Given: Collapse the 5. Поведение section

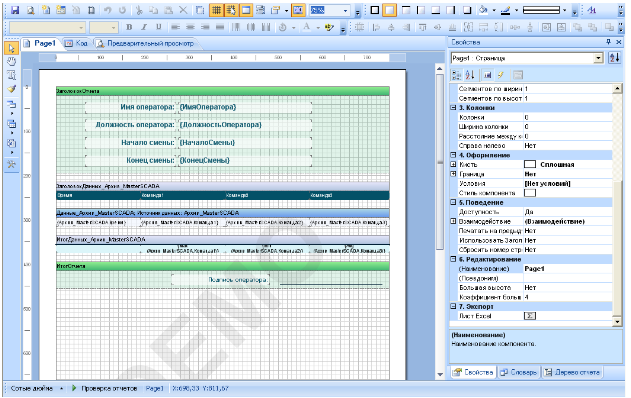Looking at the screenshot, I should point(453,202).
